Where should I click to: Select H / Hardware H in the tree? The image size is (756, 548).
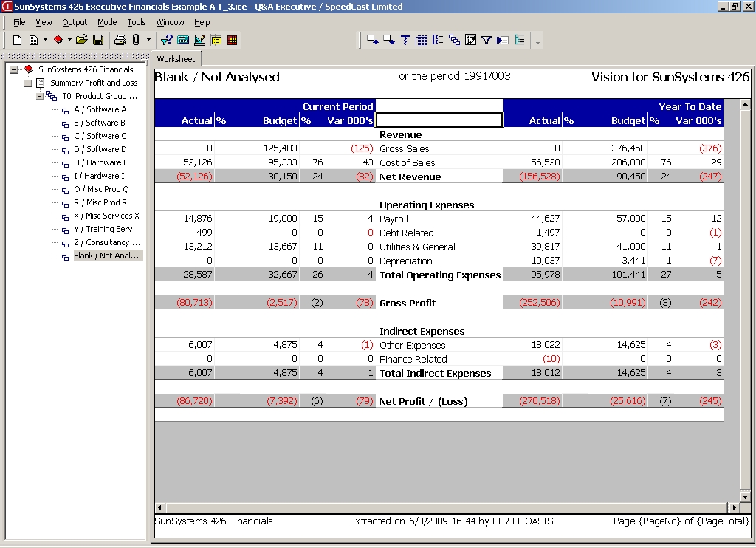point(101,162)
